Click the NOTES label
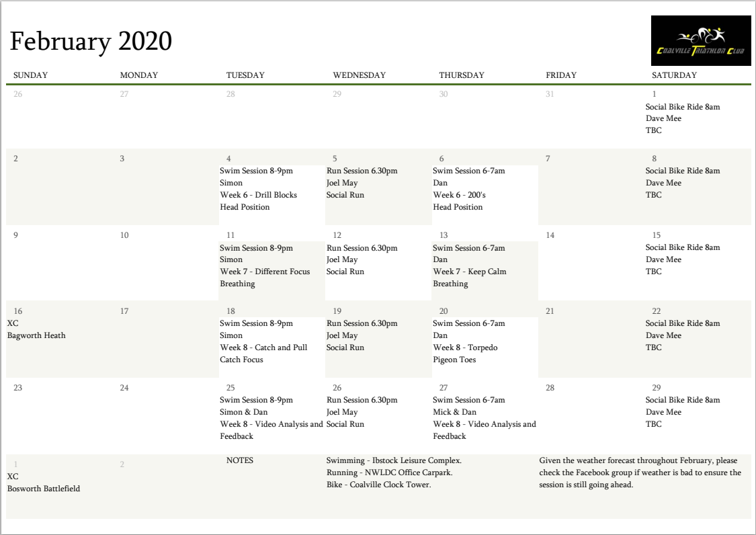This screenshot has width=756, height=535. pos(240,460)
